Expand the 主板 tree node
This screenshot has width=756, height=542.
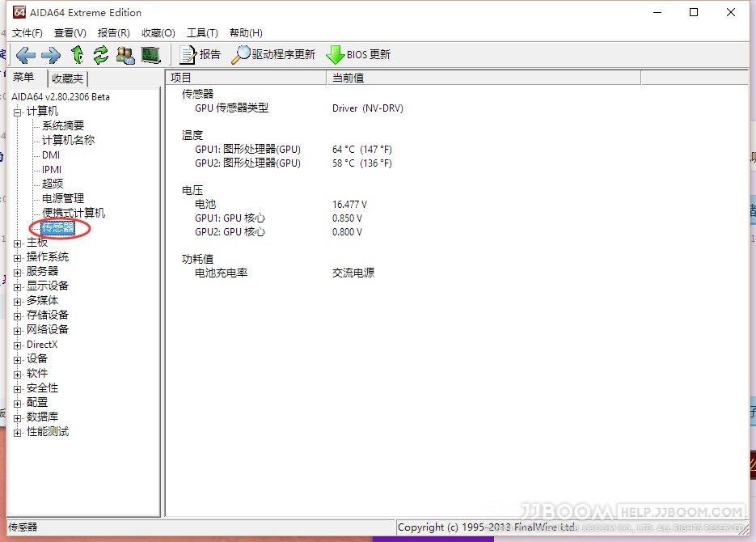(18, 243)
